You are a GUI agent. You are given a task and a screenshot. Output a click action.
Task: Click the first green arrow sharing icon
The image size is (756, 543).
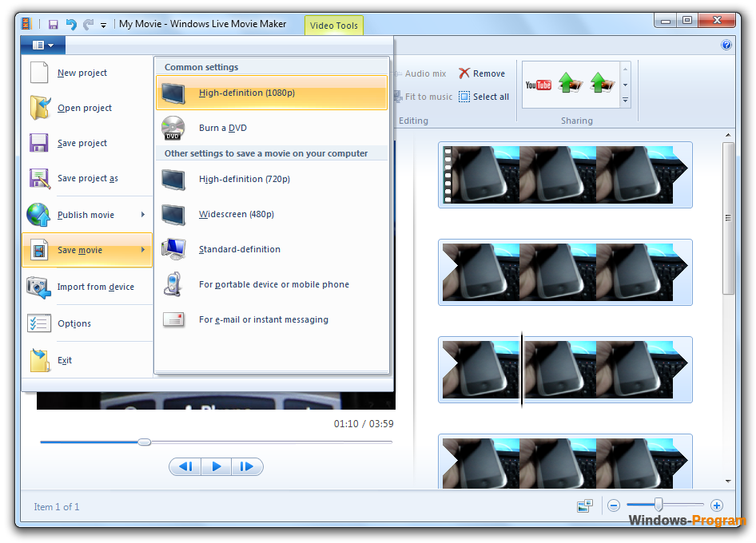click(571, 83)
